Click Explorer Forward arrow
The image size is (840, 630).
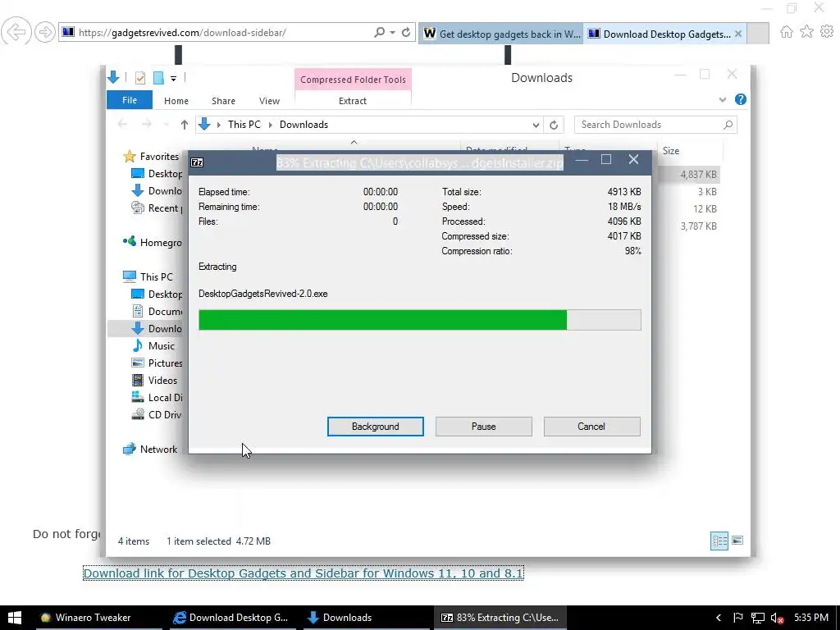click(x=146, y=125)
